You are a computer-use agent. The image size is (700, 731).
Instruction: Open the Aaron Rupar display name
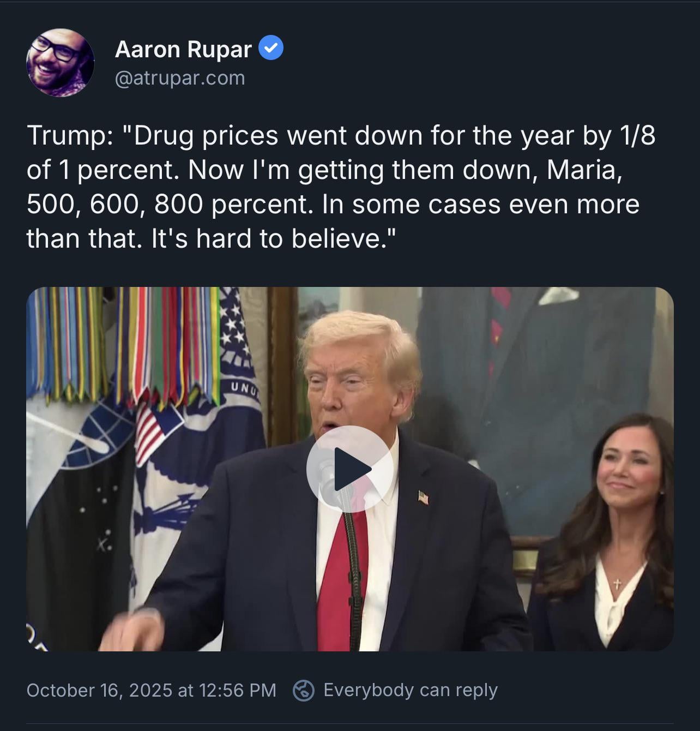[x=183, y=49]
